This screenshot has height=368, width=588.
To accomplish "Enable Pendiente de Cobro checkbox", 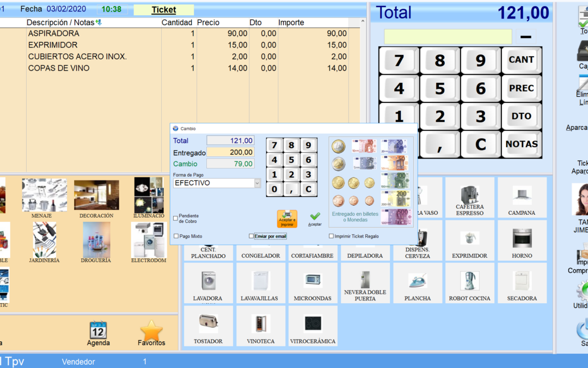I will point(175,218).
